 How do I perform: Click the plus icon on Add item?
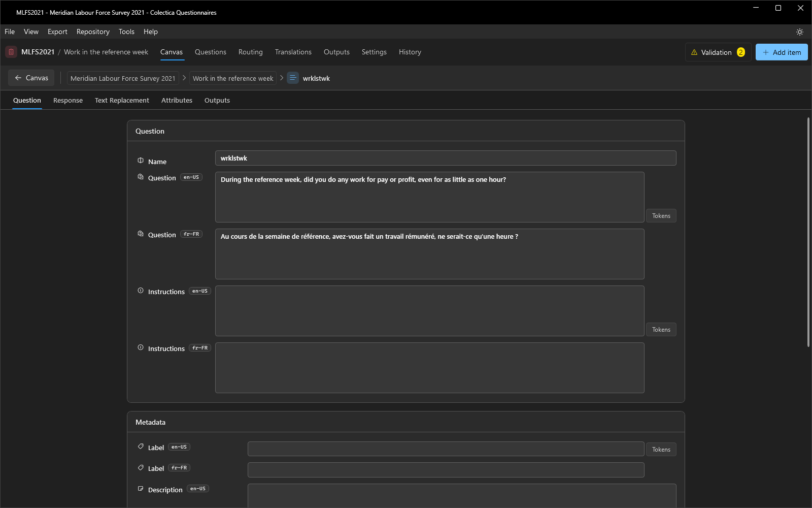(766, 52)
